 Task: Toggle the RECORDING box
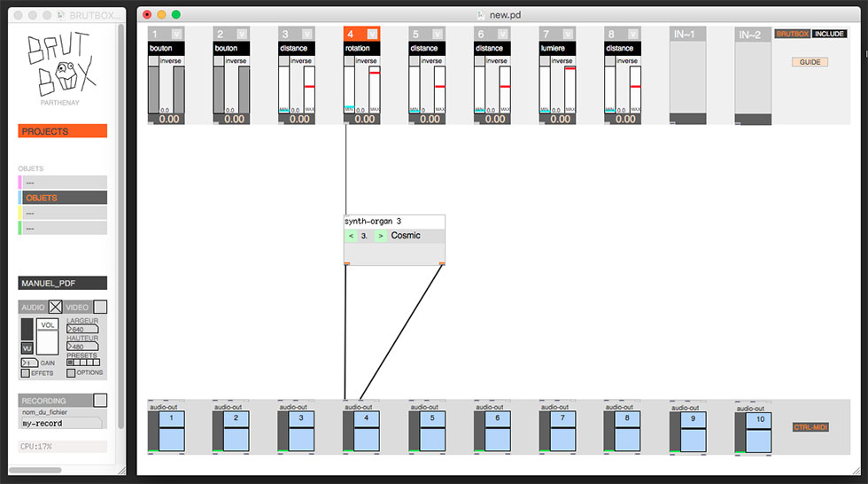tap(100, 400)
